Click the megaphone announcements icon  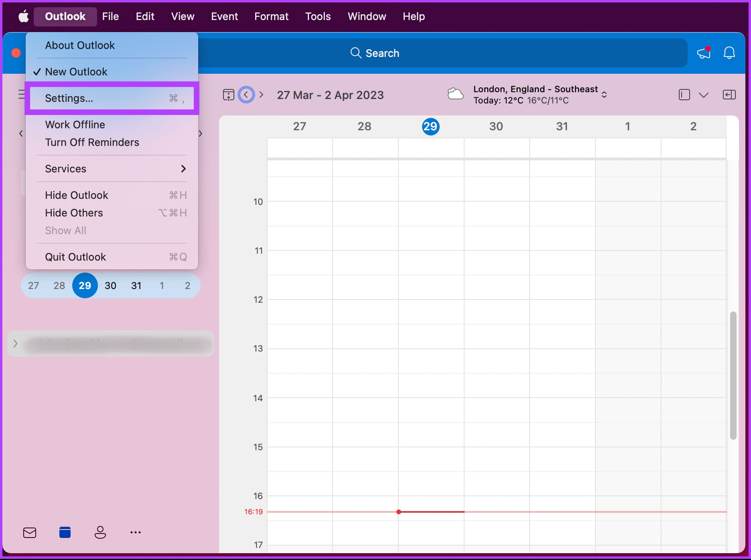click(x=704, y=53)
